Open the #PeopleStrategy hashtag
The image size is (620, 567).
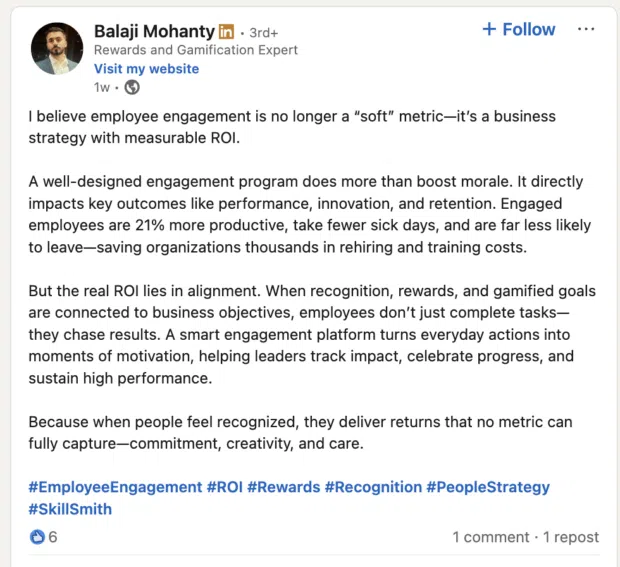(x=488, y=487)
